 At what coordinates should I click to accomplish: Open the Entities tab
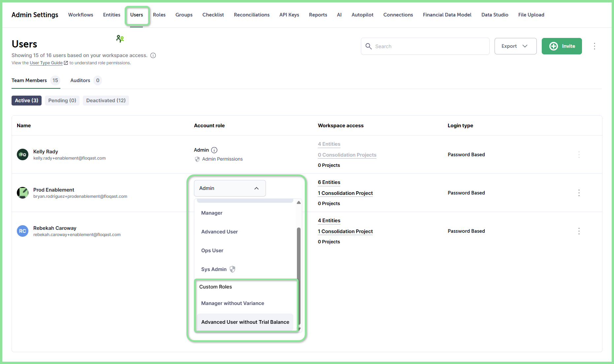(112, 15)
